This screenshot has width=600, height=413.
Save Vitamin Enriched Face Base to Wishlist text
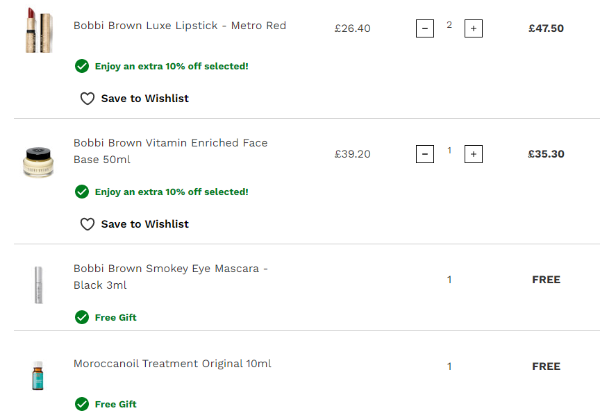144,224
